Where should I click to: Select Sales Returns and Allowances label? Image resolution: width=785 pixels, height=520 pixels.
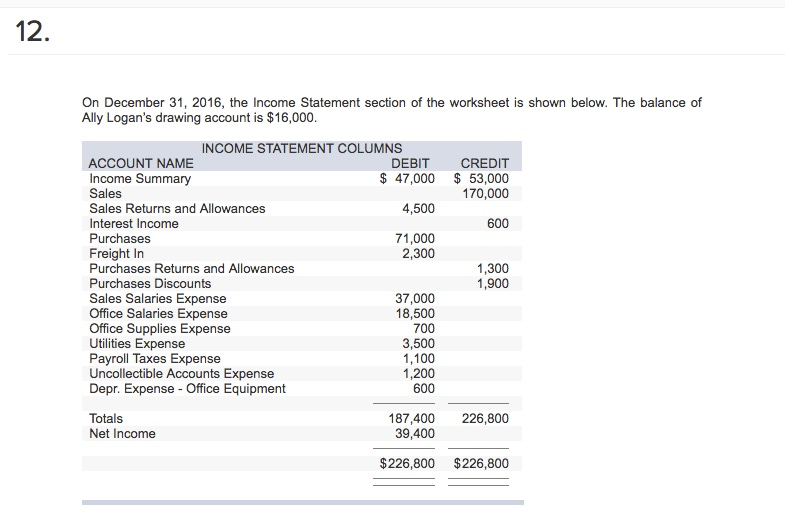[x=177, y=209]
